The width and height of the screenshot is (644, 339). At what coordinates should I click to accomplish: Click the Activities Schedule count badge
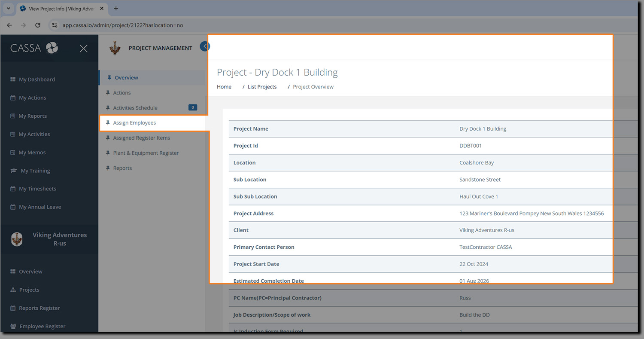click(193, 107)
